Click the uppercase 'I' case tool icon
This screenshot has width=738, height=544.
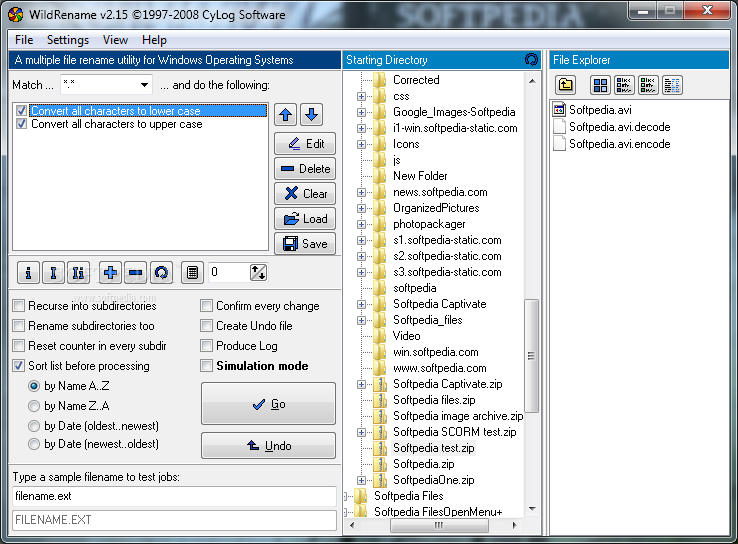click(53, 272)
